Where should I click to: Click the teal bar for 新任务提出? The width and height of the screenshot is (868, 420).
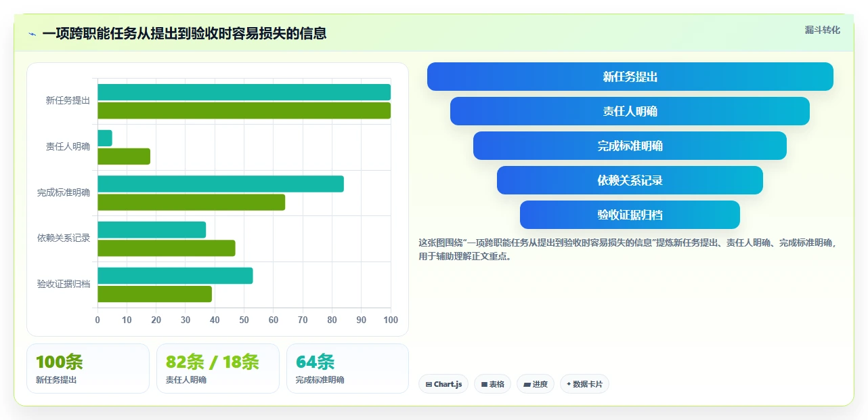[244, 92]
